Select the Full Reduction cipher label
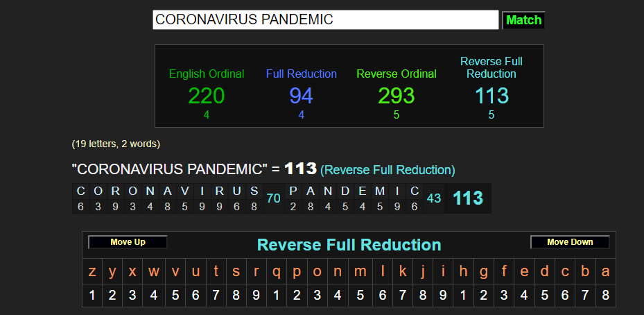The width and height of the screenshot is (644, 315). coord(302,74)
